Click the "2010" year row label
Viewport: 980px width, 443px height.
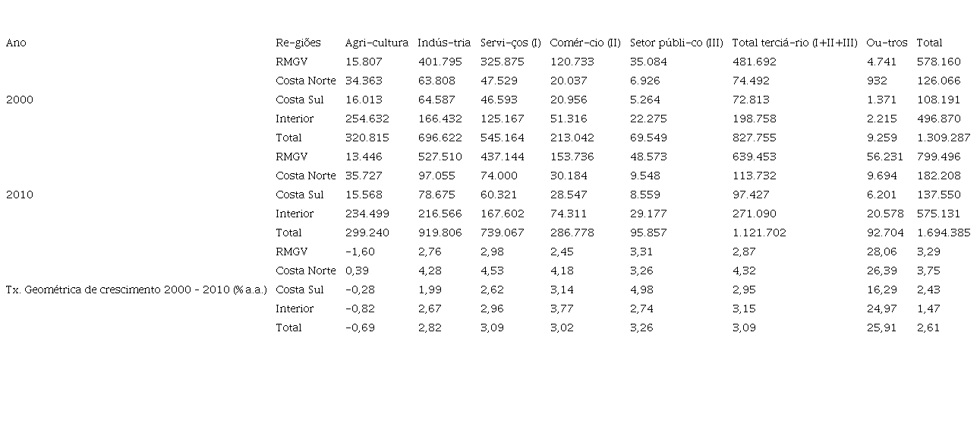click(x=20, y=195)
